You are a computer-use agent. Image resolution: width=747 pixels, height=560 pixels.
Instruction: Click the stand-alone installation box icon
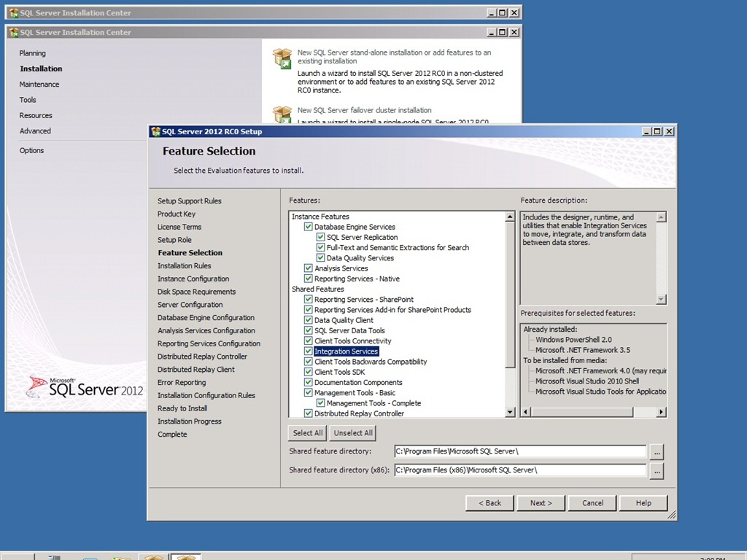(x=282, y=58)
